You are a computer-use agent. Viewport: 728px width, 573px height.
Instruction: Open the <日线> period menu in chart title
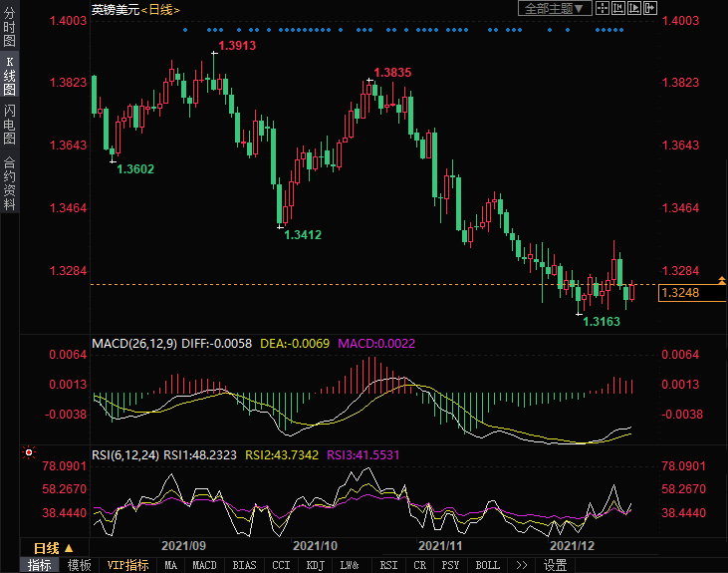pos(157,9)
